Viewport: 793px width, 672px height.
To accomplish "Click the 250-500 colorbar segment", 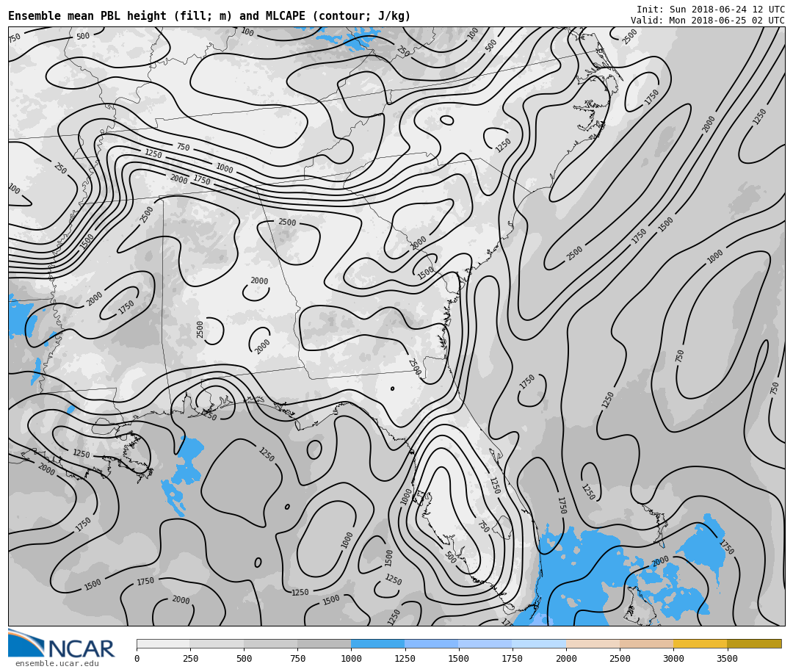I will coord(217,643).
